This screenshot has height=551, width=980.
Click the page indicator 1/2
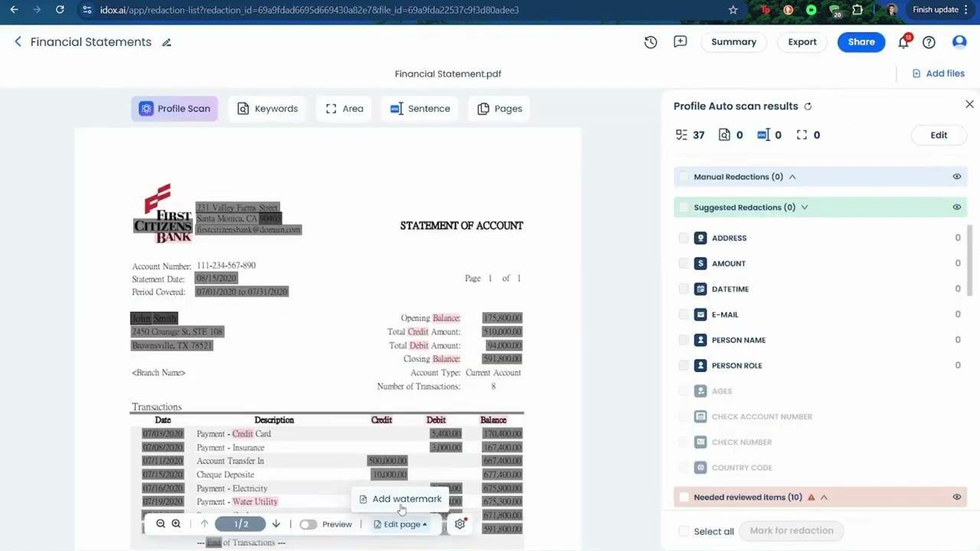pos(241,524)
